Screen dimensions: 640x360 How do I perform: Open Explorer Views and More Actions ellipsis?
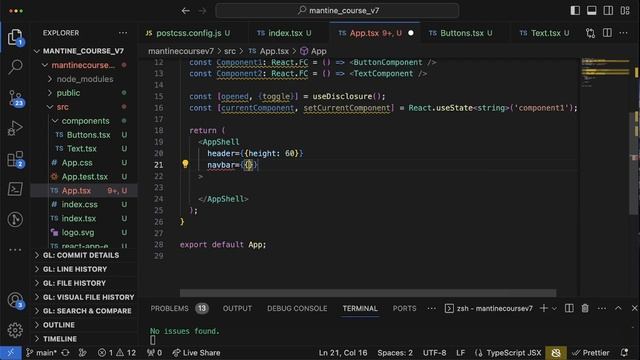tap(123, 33)
